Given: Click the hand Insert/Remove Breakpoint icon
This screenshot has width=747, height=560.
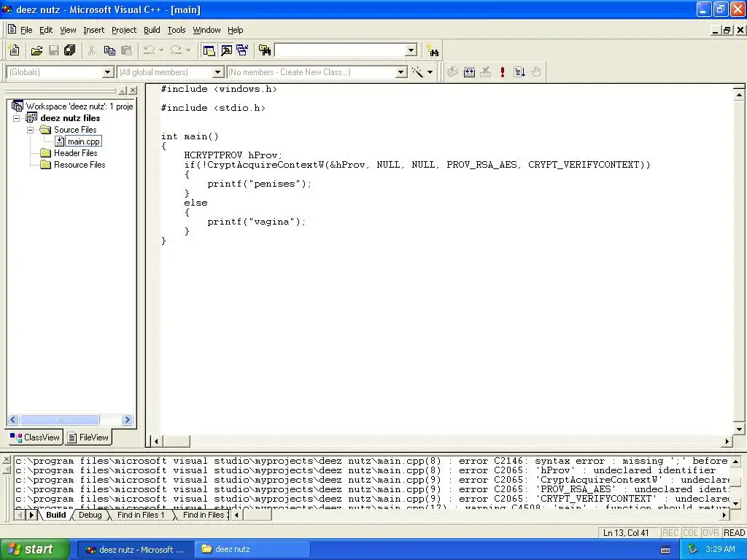Looking at the screenshot, I should coord(536,72).
